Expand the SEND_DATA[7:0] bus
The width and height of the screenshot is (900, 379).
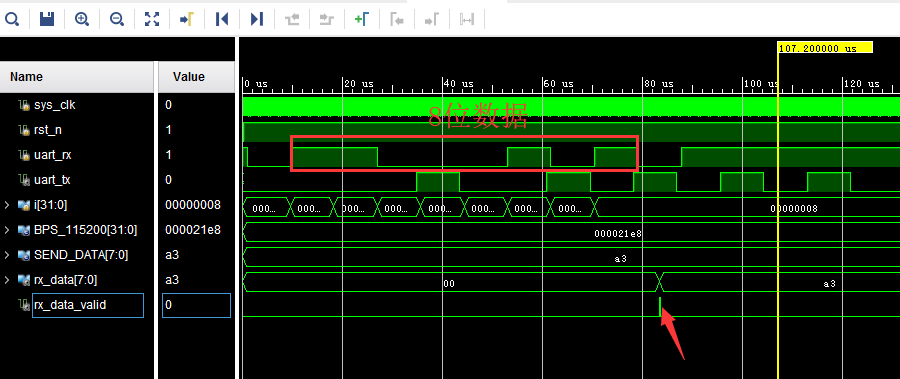7,255
